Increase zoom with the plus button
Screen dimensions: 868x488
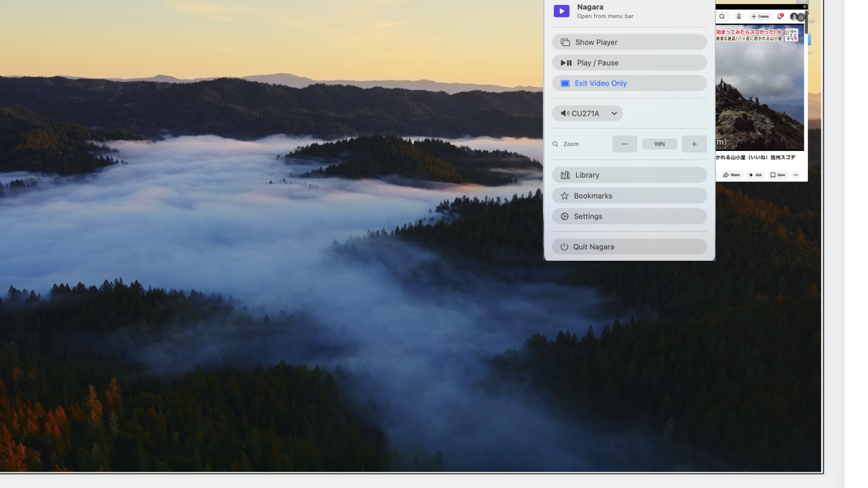694,144
